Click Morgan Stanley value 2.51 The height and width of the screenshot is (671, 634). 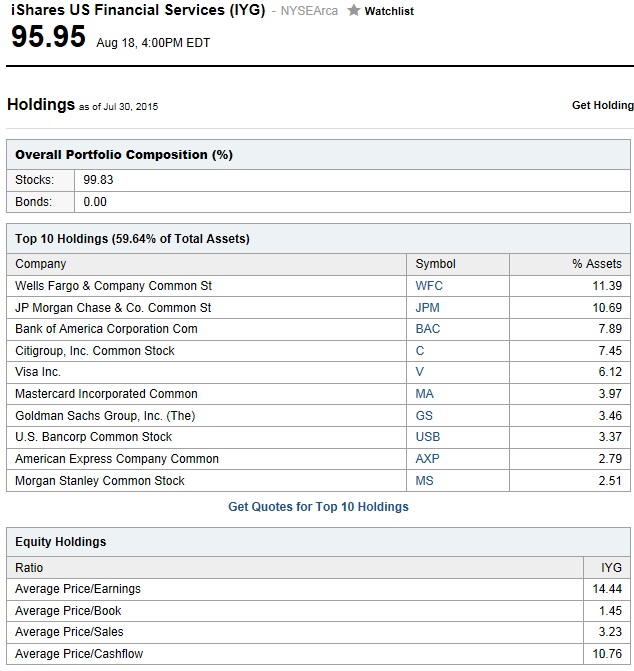610,481
